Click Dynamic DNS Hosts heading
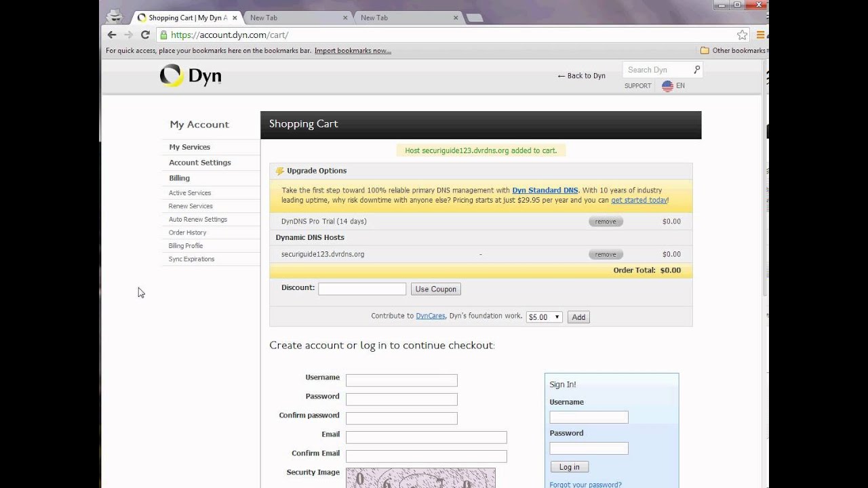The width and height of the screenshot is (868, 488). coord(310,238)
